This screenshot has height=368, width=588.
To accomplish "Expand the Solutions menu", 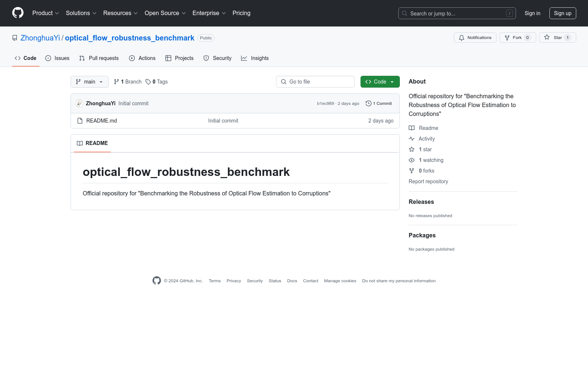I will point(81,13).
